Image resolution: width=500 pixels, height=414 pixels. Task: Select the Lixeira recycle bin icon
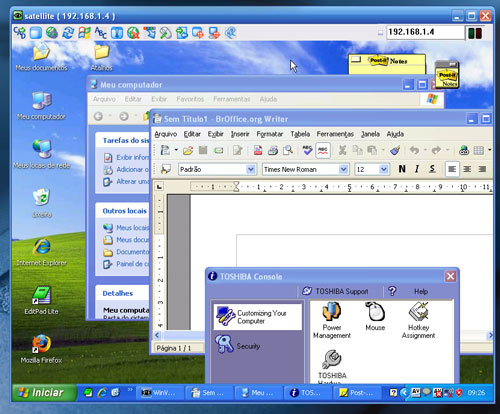pyautogui.click(x=42, y=203)
